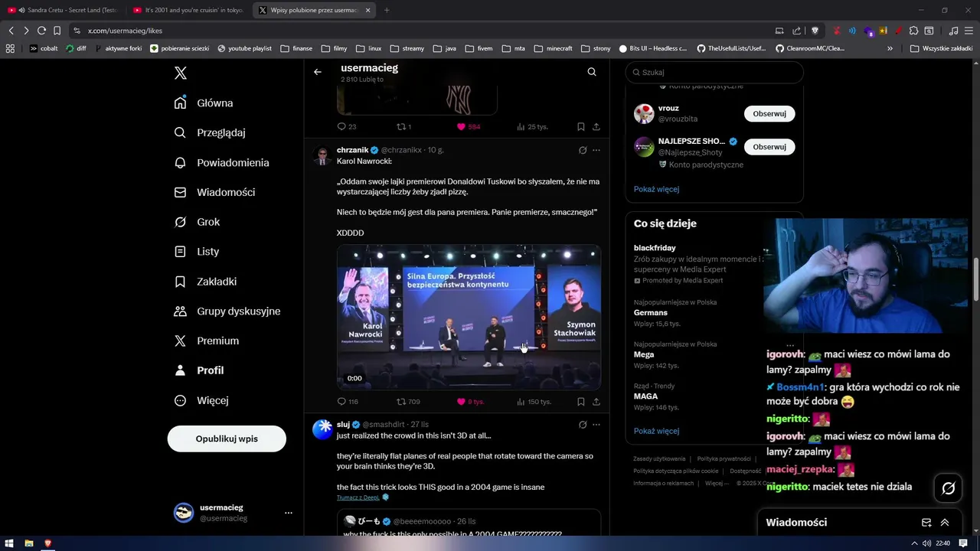The width and height of the screenshot is (980, 551).
Task: Play the Karol Nawrocki video thumbnail
Action: coord(469,318)
